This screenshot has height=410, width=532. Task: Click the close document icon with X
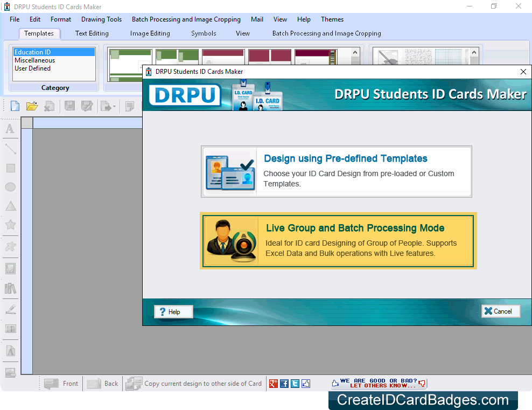point(50,106)
